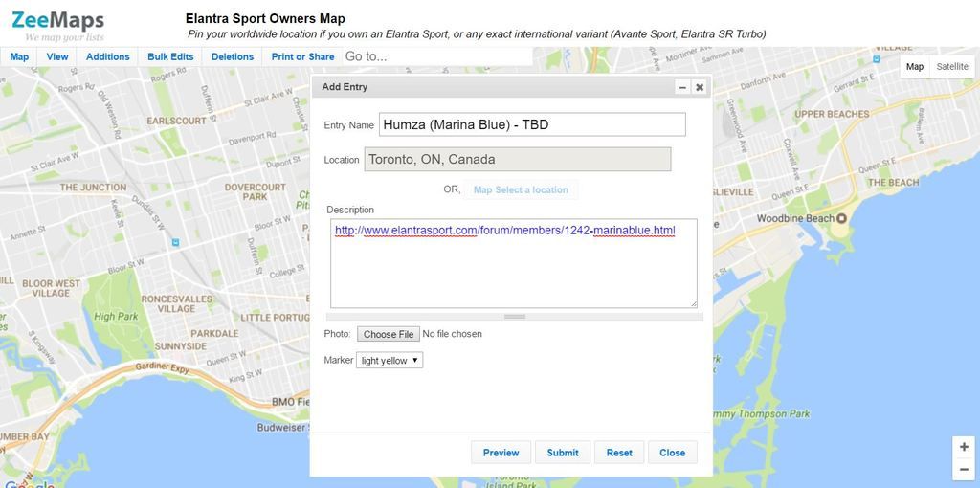Click the elantrasport.com URL in Description
The width and height of the screenshot is (980, 488).
click(505, 231)
